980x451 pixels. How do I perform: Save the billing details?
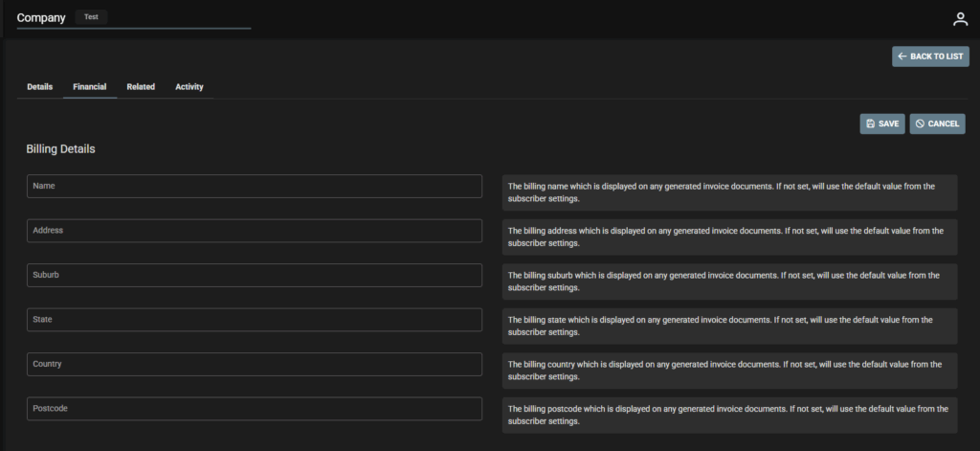(881, 124)
